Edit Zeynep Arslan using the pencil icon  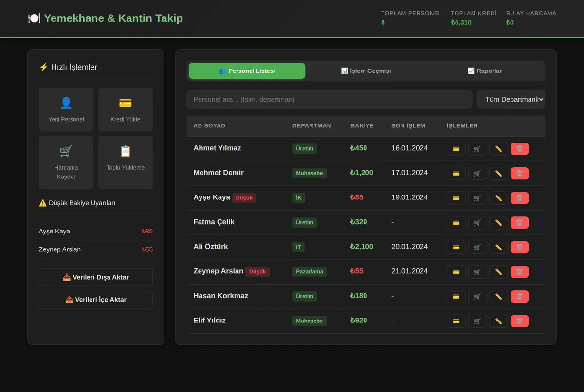pyautogui.click(x=498, y=272)
